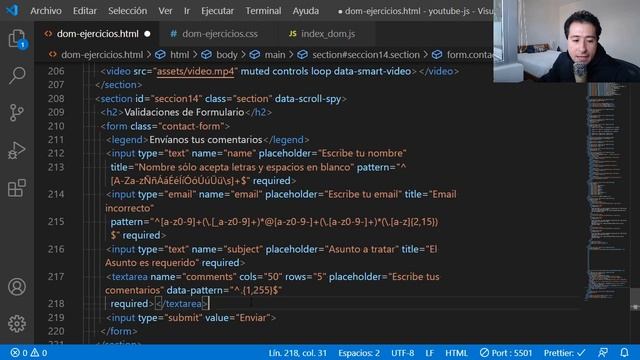Open the feedback icon in status bar

(603, 353)
